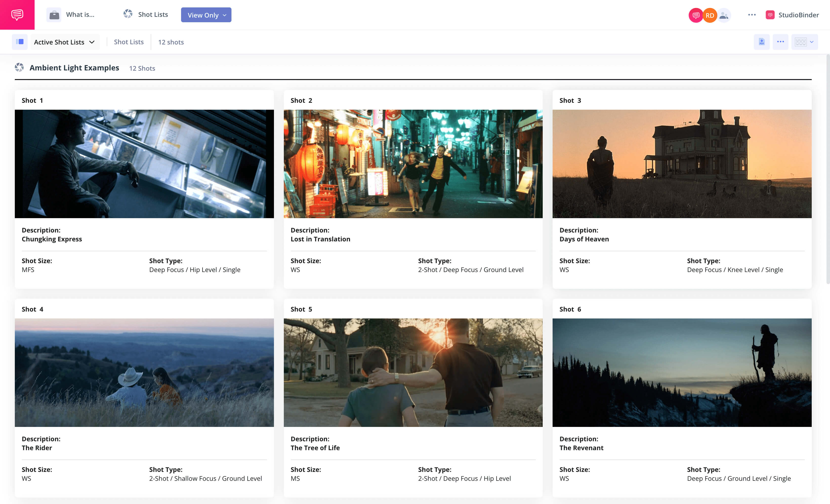
Task: Click the 'MFS' shot size value
Action: click(x=28, y=270)
